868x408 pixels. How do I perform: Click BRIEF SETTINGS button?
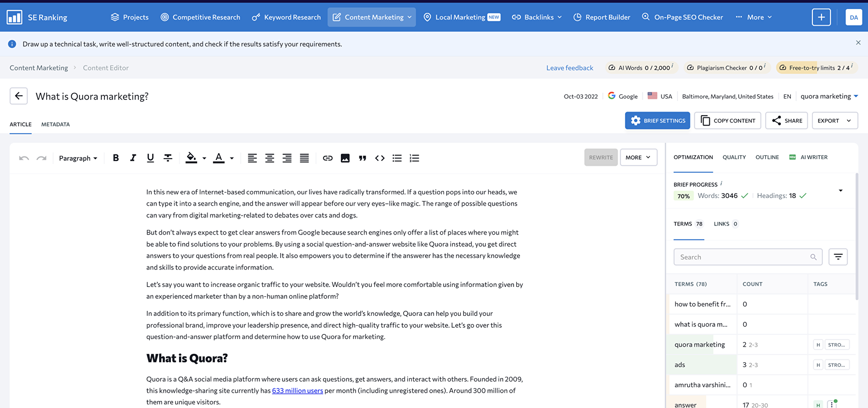[x=657, y=121]
